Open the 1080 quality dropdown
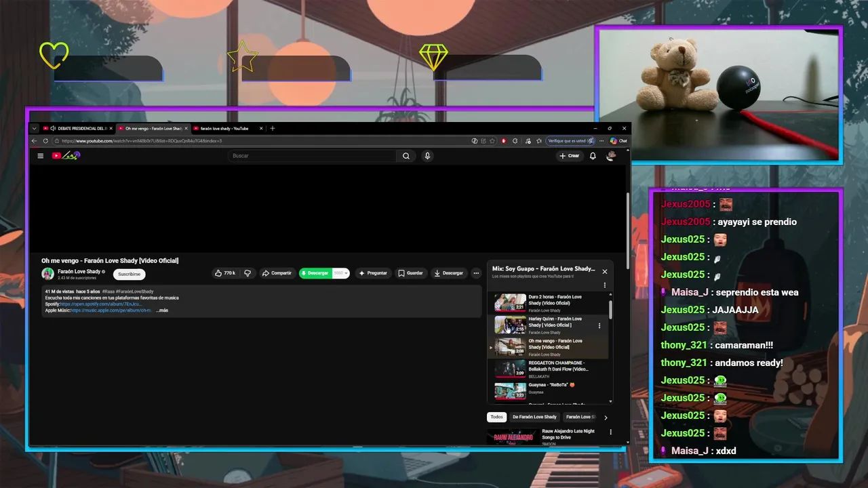 tap(340, 273)
